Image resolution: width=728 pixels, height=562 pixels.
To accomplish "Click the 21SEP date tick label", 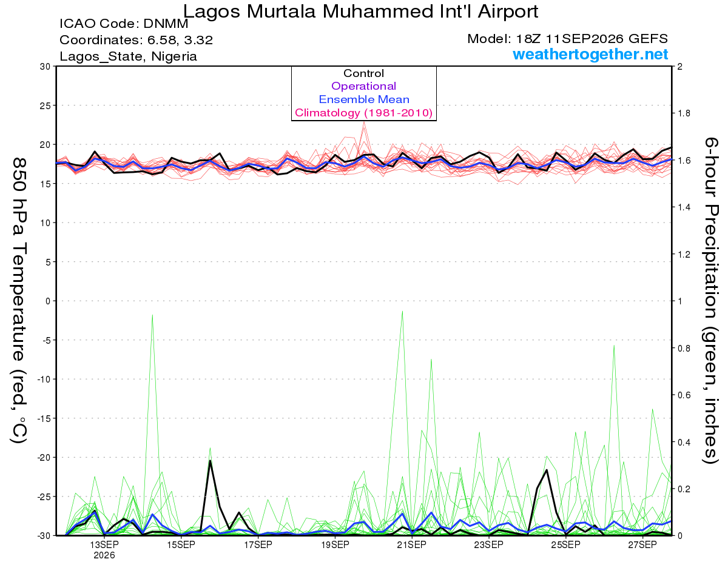I will pyautogui.click(x=411, y=544).
